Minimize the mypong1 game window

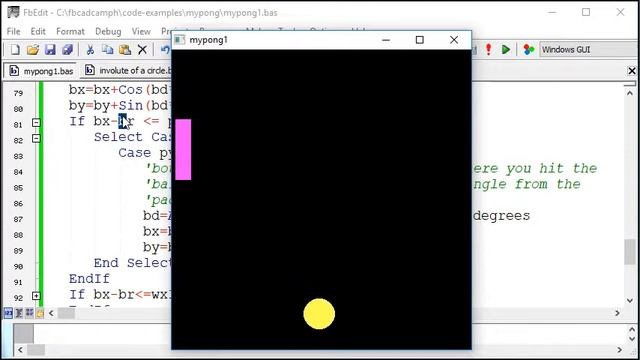click(386, 40)
